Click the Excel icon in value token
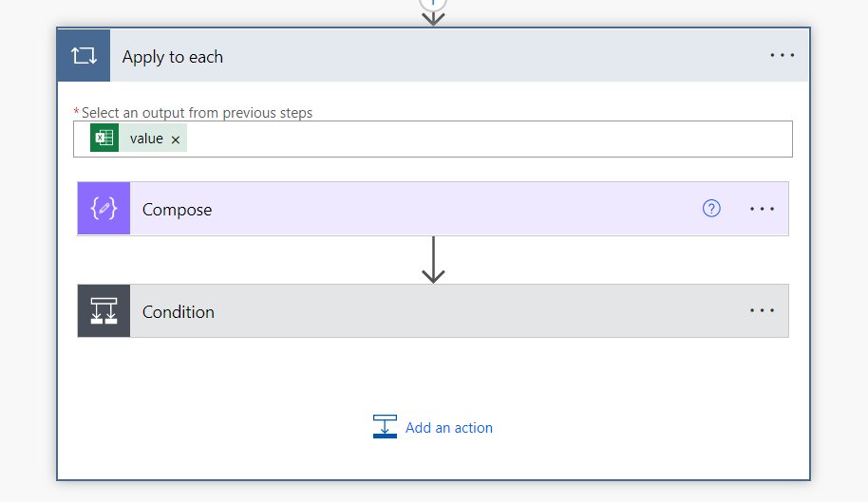868x502 pixels. [104, 139]
